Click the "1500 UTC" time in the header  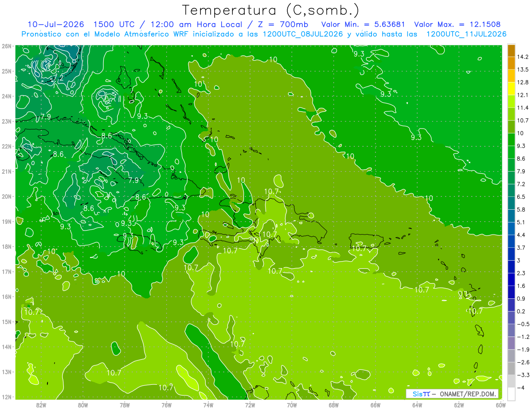coord(115,24)
